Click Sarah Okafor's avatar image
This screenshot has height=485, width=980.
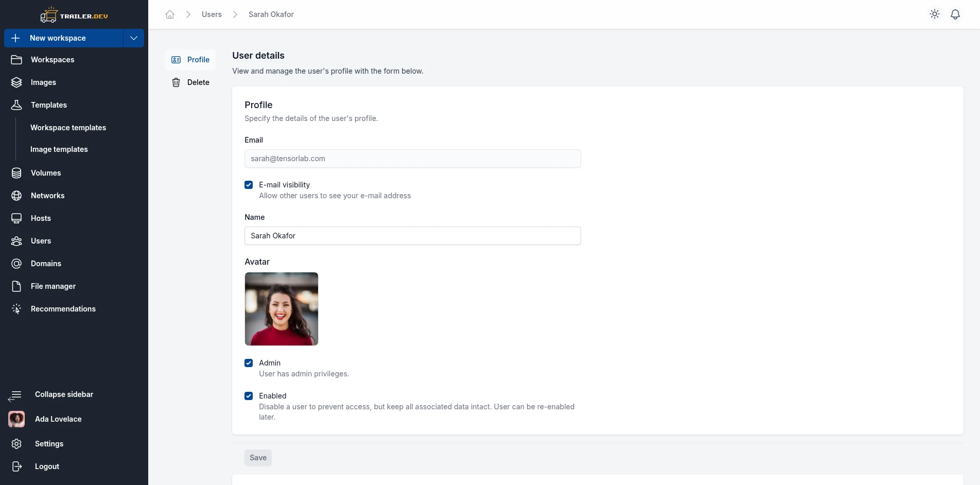(x=282, y=309)
